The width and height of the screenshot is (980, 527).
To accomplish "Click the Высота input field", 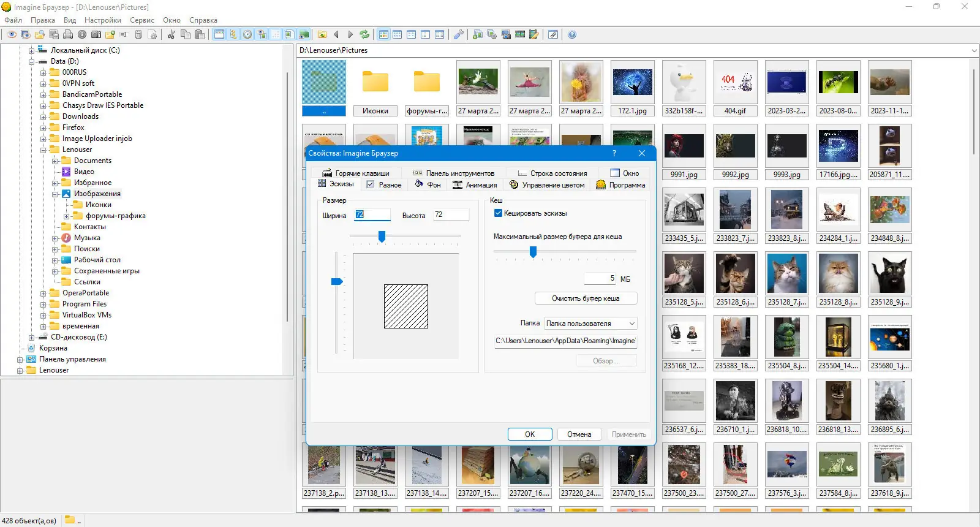I will (x=451, y=214).
